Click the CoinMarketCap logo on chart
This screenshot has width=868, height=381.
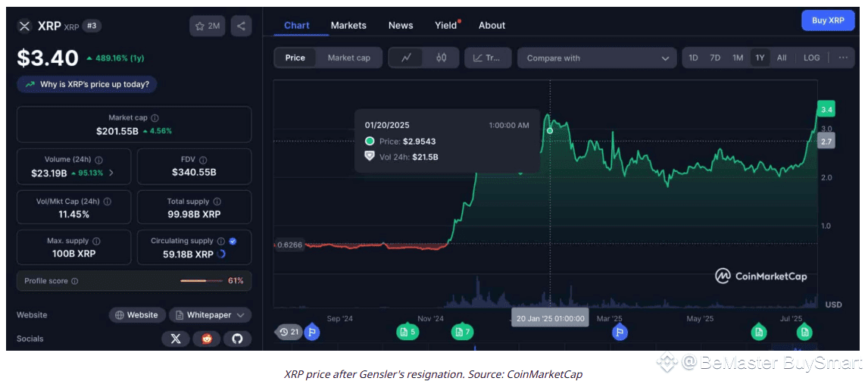pos(760,276)
